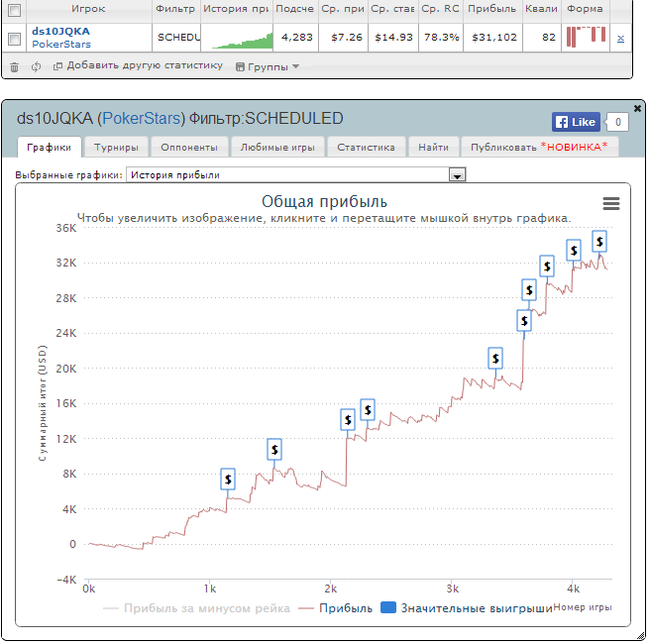Click the topmost dollar marker on chart
This screenshot has width=650, height=644.
click(599, 241)
